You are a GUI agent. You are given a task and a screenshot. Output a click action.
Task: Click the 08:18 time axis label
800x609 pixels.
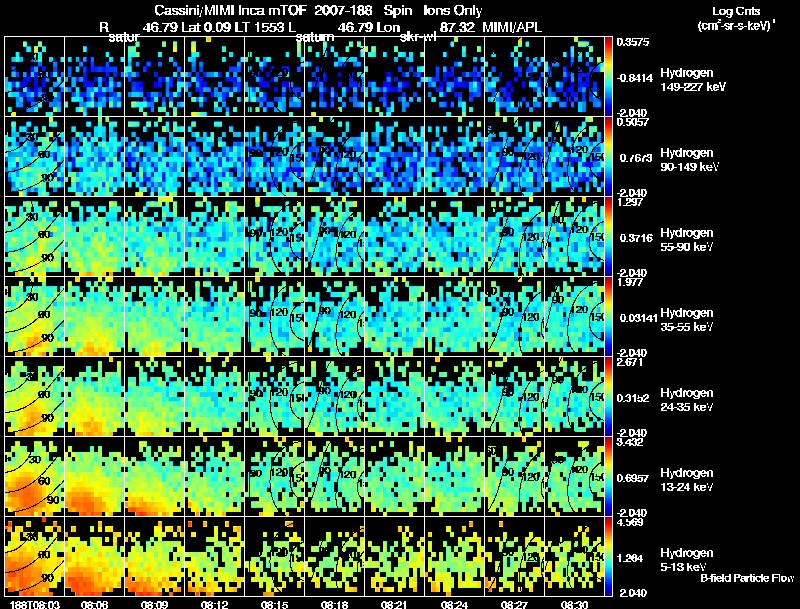click(334, 604)
